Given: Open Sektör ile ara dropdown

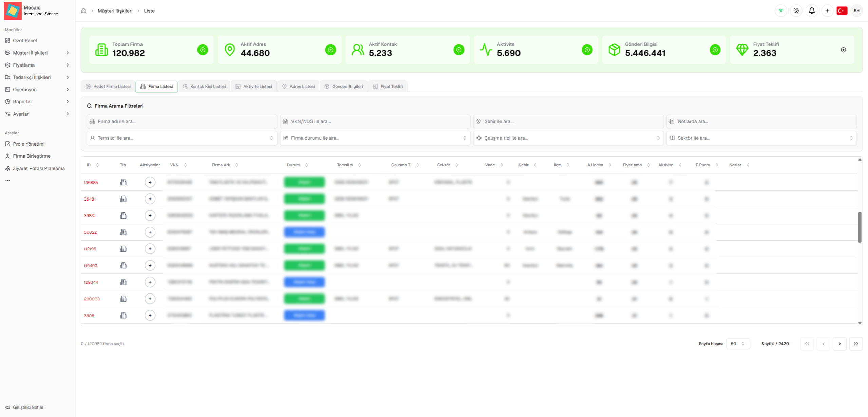Looking at the screenshot, I should pos(761,138).
